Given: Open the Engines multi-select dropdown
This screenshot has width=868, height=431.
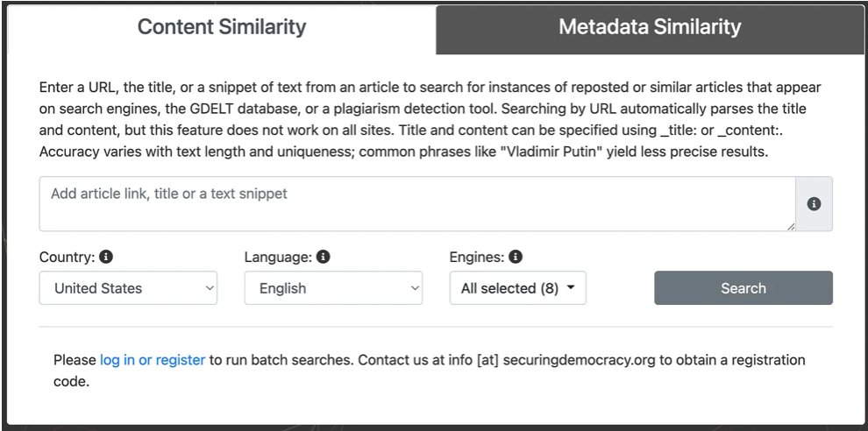Looking at the screenshot, I should click(517, 288).
